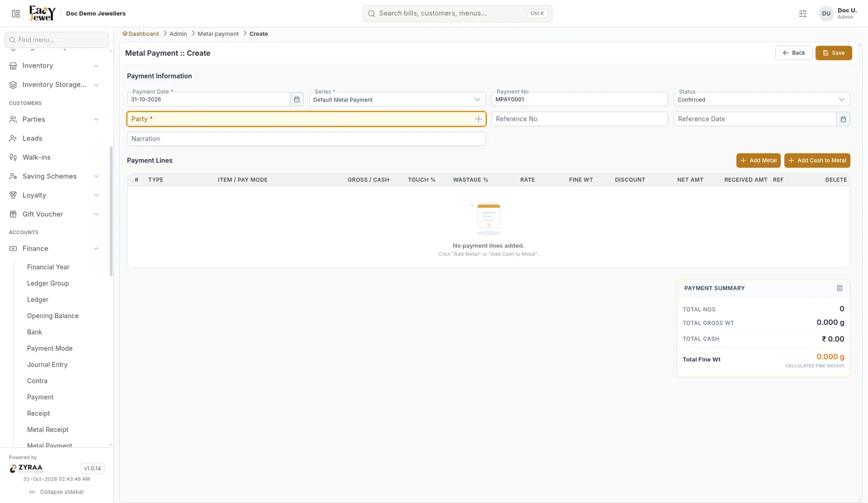Click the Inventory Storage sidebar icon
868x503 pixels.
point(13,85)
